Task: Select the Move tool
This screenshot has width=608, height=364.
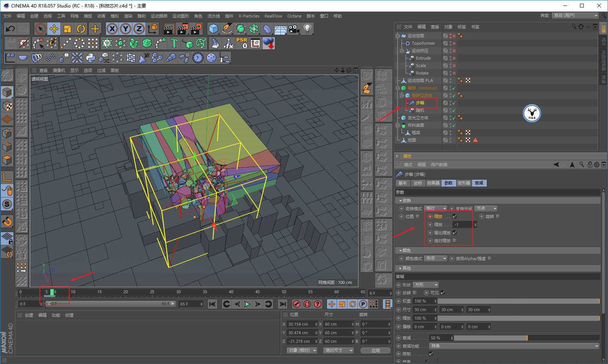Action: (54, 29)
